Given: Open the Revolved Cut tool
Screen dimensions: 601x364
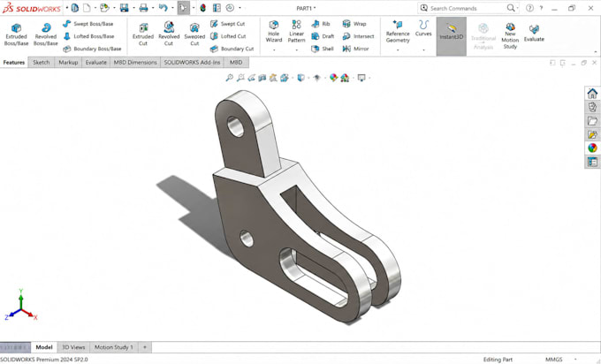Looking at the screenshot, I should point(169,34).
